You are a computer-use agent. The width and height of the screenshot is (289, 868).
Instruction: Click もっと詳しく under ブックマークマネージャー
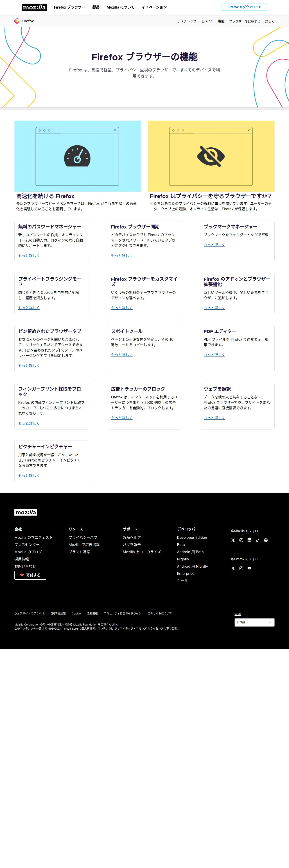click(x=214, y=245)
